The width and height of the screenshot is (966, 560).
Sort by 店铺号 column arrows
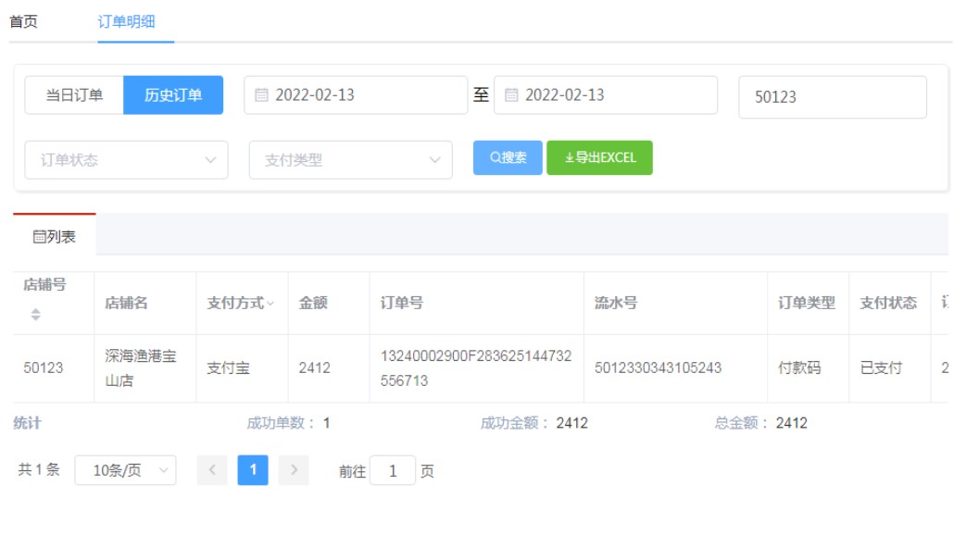click(35, 315)
